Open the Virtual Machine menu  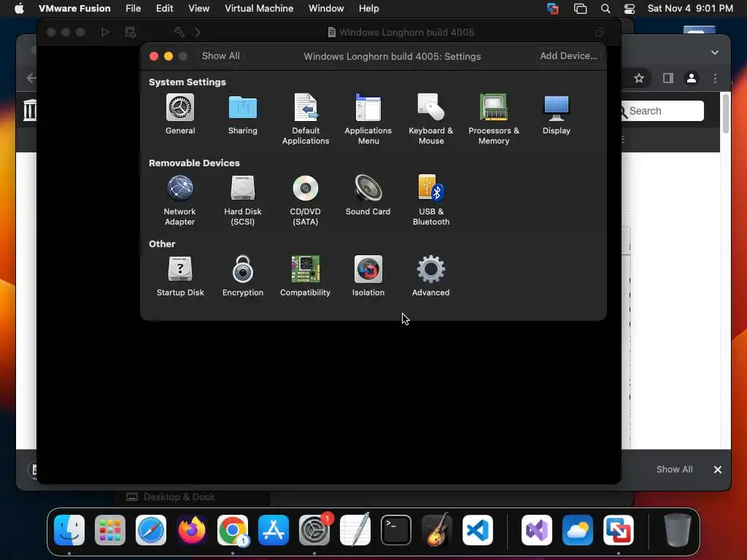tap(259, 8)
